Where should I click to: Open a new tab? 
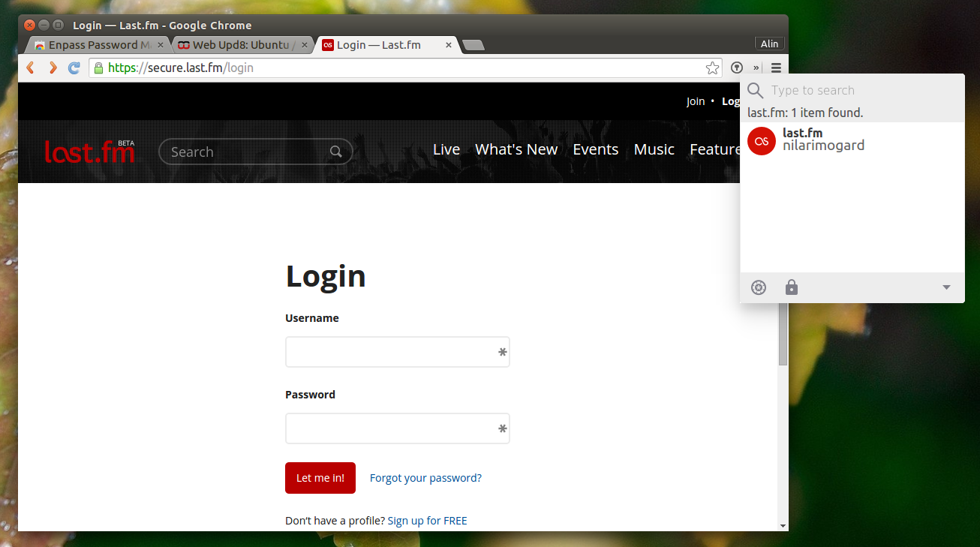click(x=473, y=46)
